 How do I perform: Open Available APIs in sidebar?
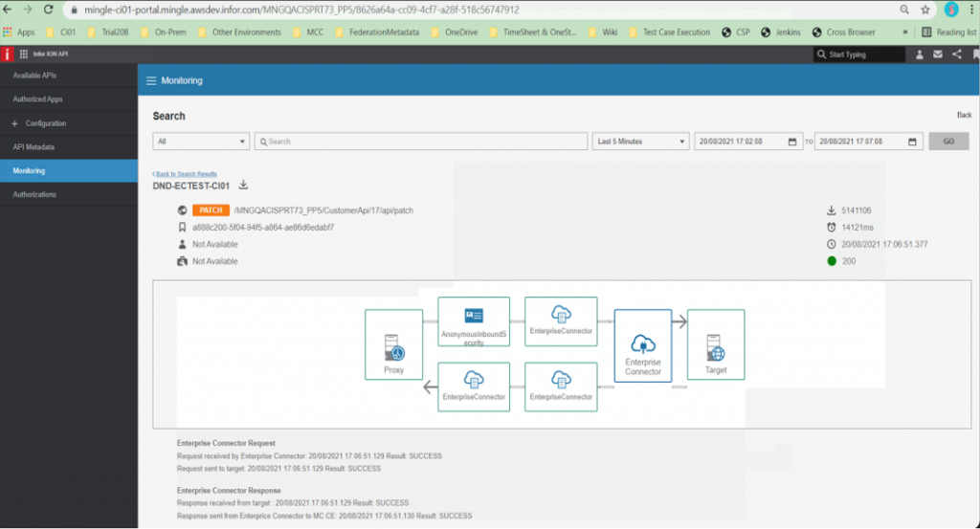pos(34,76)
